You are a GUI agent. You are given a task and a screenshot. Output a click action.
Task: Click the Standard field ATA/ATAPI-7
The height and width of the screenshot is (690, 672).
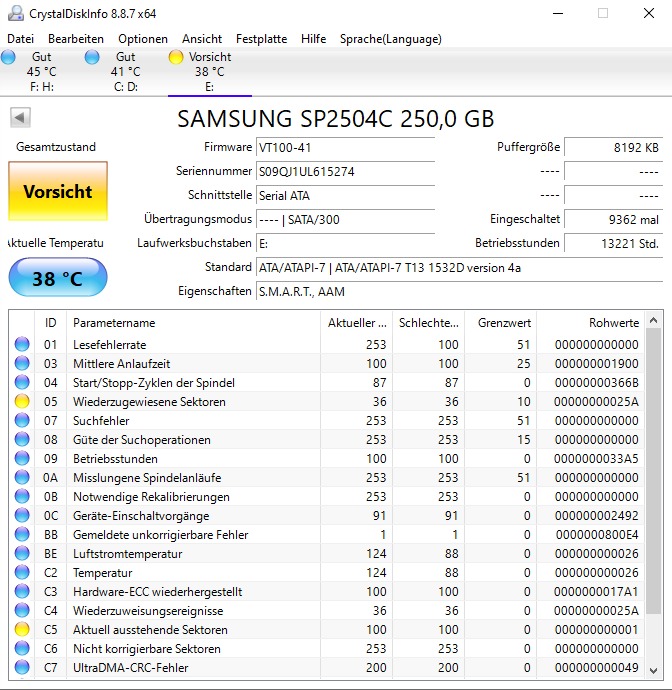[459, 268]
